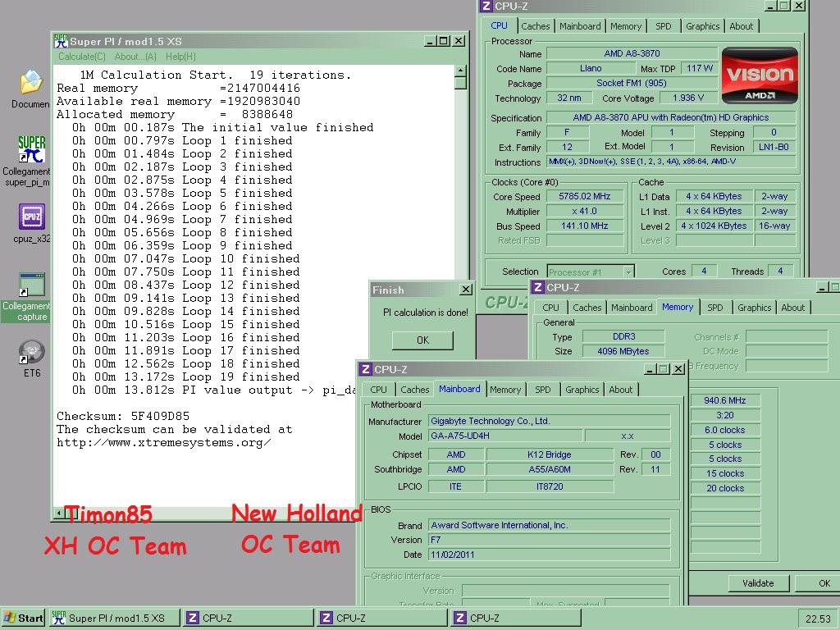This screenshot has width=840, height=630.
Task: Select the capture shortcut on the desktop
Action: coord(25,296)
